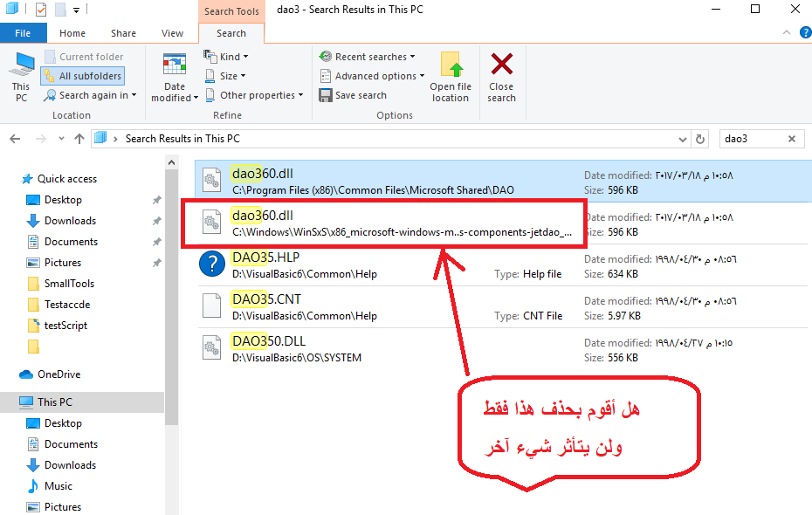The width and height of the screenshot is (812, 515).
Task: Click the Explorer window icon in title bar
Action: 12,9
